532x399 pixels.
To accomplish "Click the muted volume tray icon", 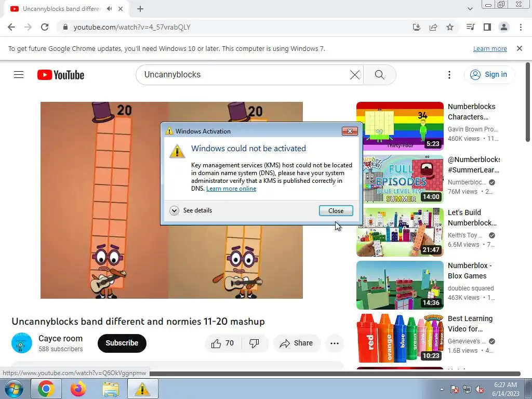I will 480,389.
